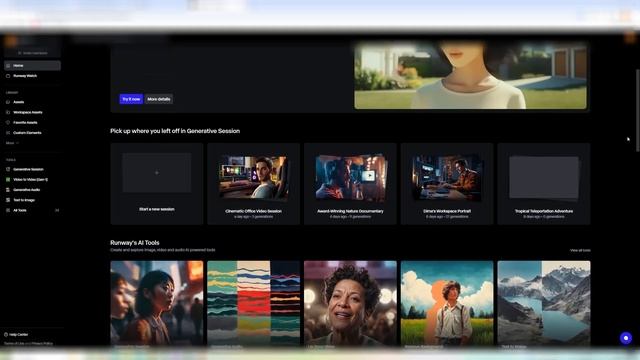Click the orange profile avatar in sidebar
640x360 pixels.
pos(11,41)
